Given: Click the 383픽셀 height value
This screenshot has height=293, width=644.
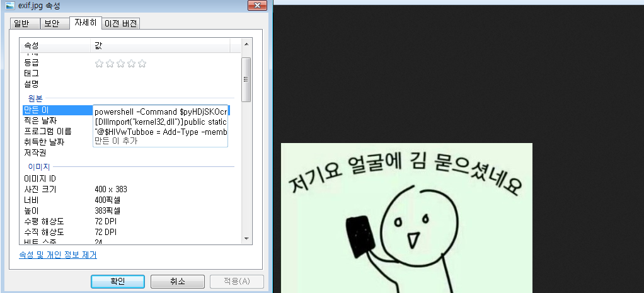Looking at the screenshot, I should click(x=107, y=211).
